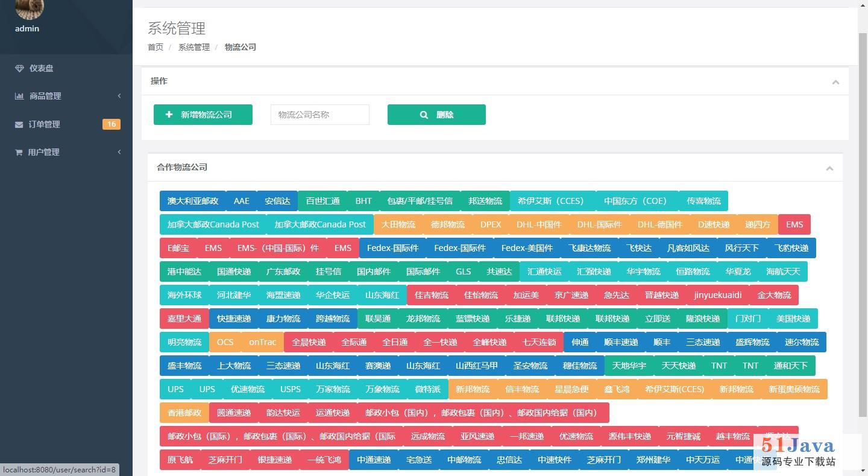
Task: Pick the USPS logistics tag
Action: coord(291,389)
